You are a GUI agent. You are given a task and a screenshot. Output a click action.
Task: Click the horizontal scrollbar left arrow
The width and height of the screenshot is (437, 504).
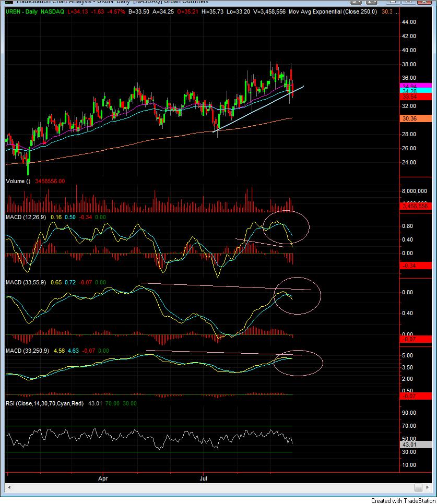9,488
